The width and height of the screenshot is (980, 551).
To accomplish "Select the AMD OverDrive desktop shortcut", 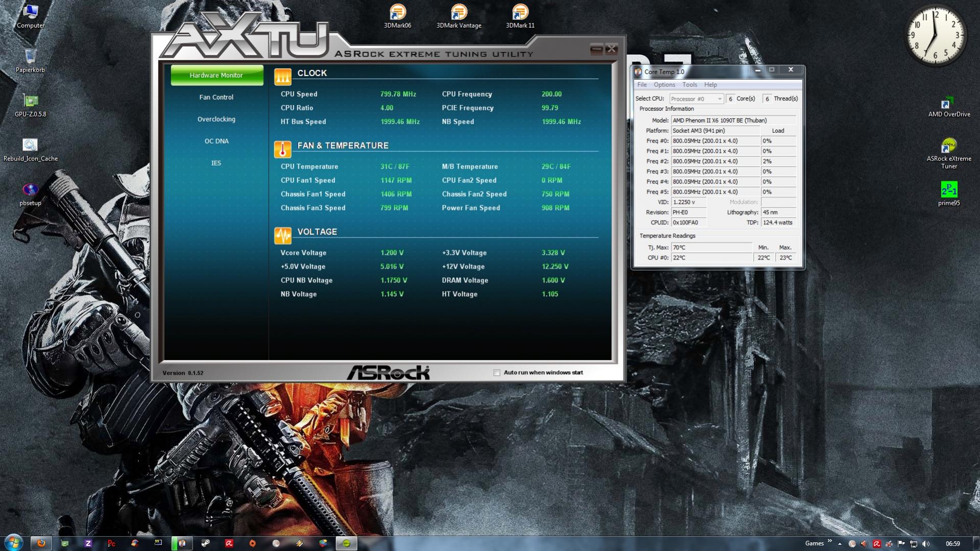I will point(949,106).
